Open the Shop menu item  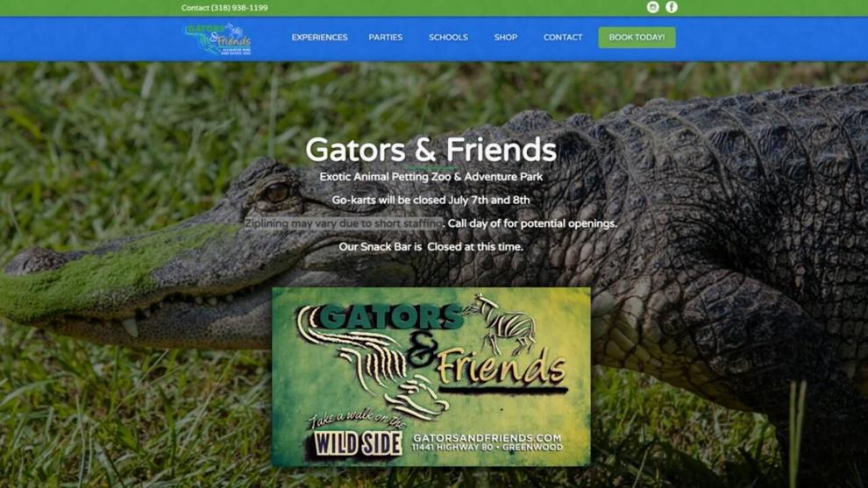click(x=505, y=37)
